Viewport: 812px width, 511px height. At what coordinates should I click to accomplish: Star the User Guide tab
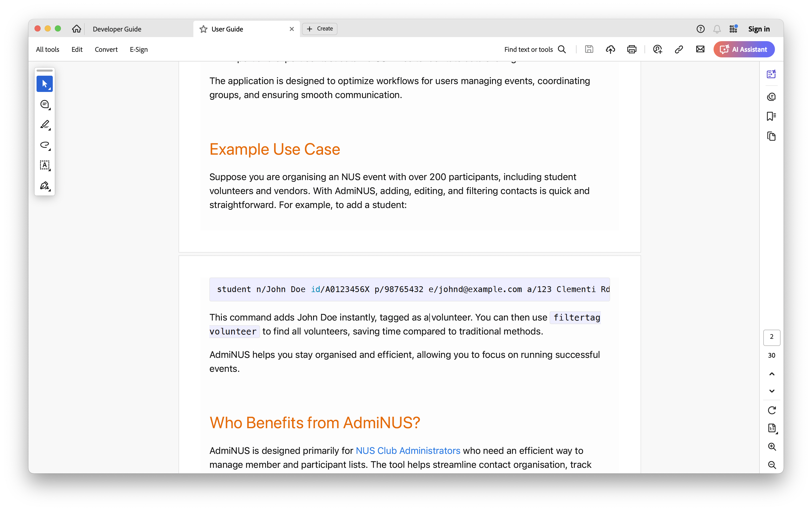(203, 29)
